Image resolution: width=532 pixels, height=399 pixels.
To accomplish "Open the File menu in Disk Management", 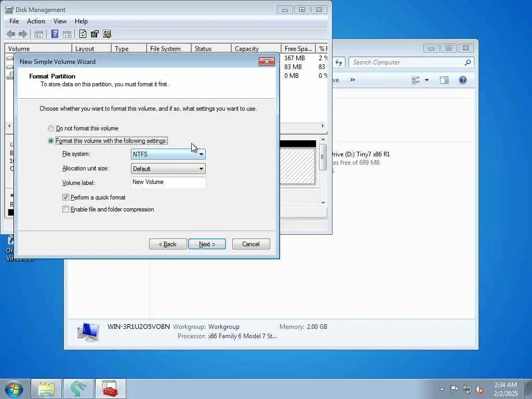I will (x=14, y=21).
